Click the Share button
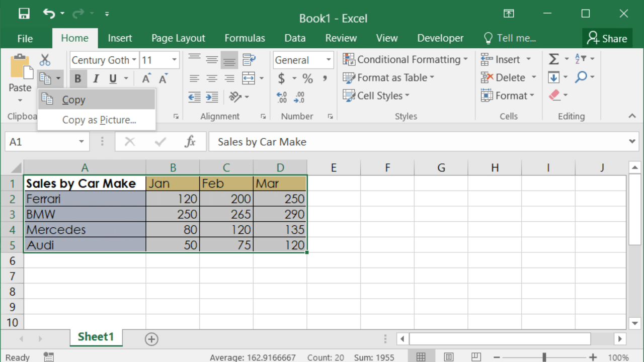The height and width of the screenshot is (362, 644). coord(607,38)
